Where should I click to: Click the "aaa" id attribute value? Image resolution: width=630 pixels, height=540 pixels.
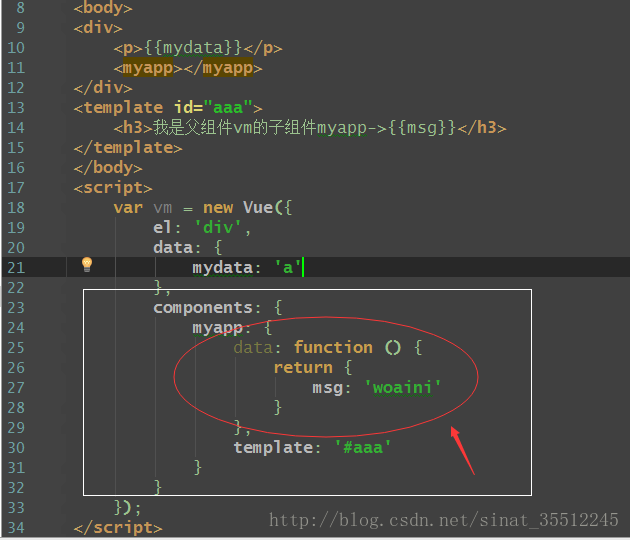[228, 108]
